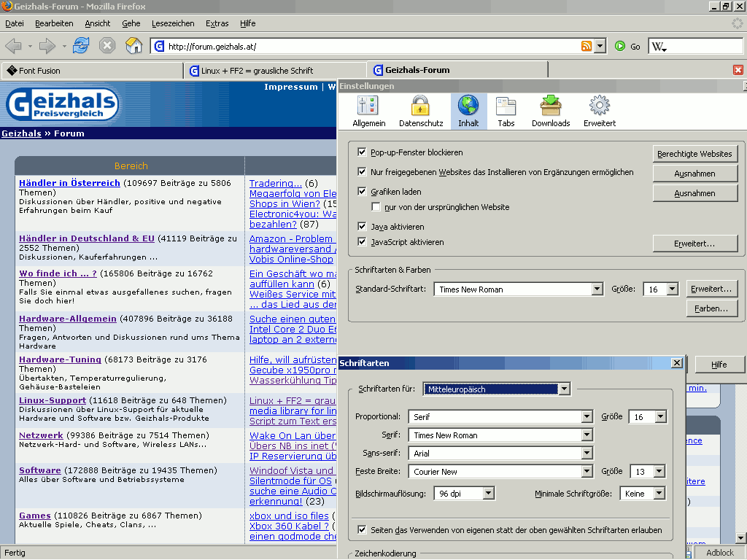Open the Standard-Schriftart dropdown
Screen dimensions: 747x560
pos(519,289)
